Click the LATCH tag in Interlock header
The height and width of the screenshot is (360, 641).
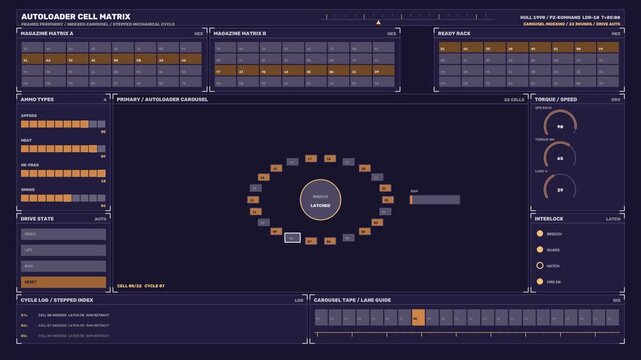[x=613, y=219]
